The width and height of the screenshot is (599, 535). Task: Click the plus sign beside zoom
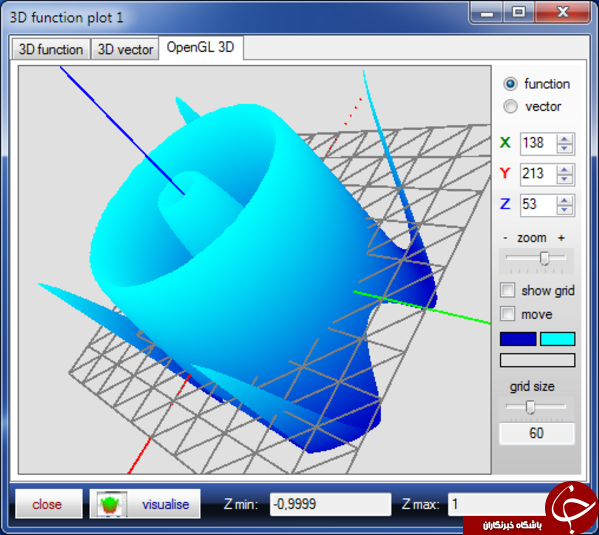561,238
